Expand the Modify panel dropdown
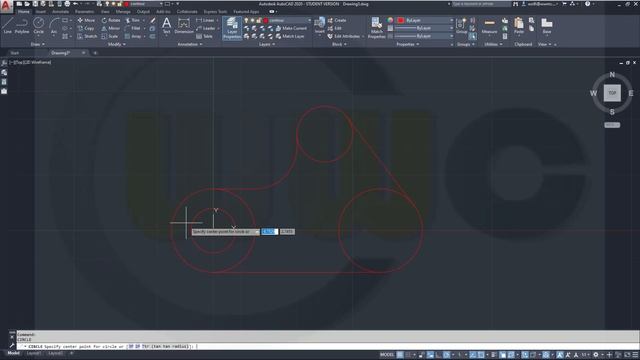Viewport: 640px width, 360px height. [117, 44]
